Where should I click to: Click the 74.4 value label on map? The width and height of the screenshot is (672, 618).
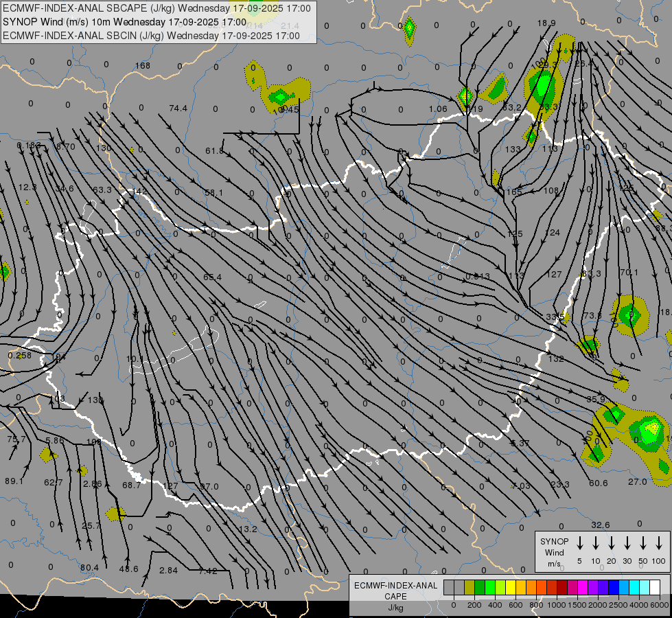coord(178,108)
